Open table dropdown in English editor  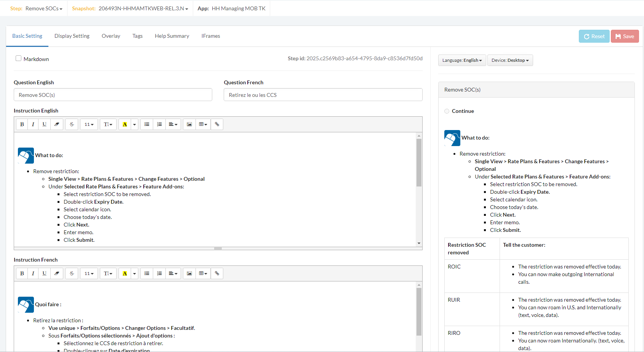203,124
